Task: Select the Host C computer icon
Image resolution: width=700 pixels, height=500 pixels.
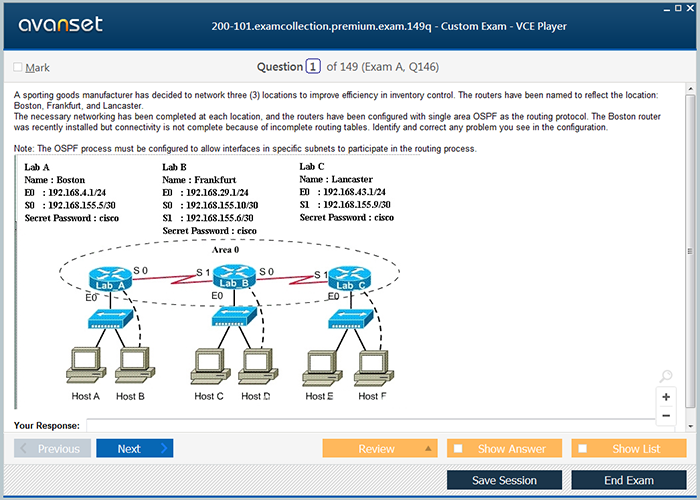Action: 210,367
